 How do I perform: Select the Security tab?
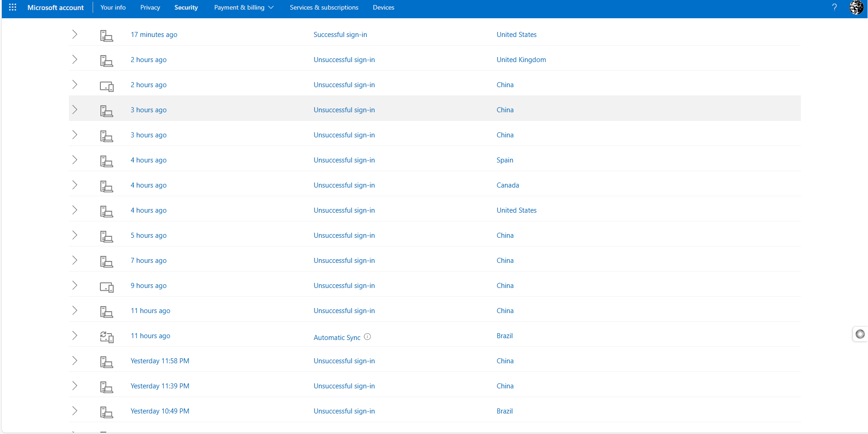(186, 7)
